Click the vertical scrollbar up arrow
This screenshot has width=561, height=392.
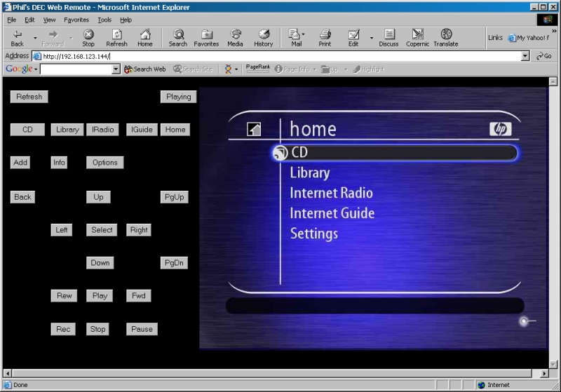(x=553, y=81)
